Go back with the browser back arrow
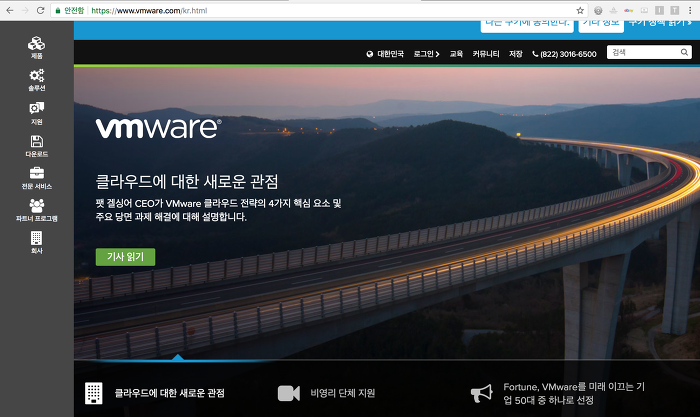700x417 pixels. pos(10,10)
